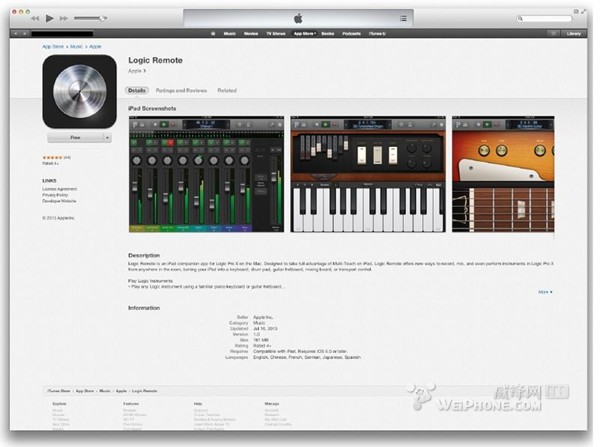Click App Store in bottom breadcrumb
This screenshot has width=600, height=447.
click(85, 391)
